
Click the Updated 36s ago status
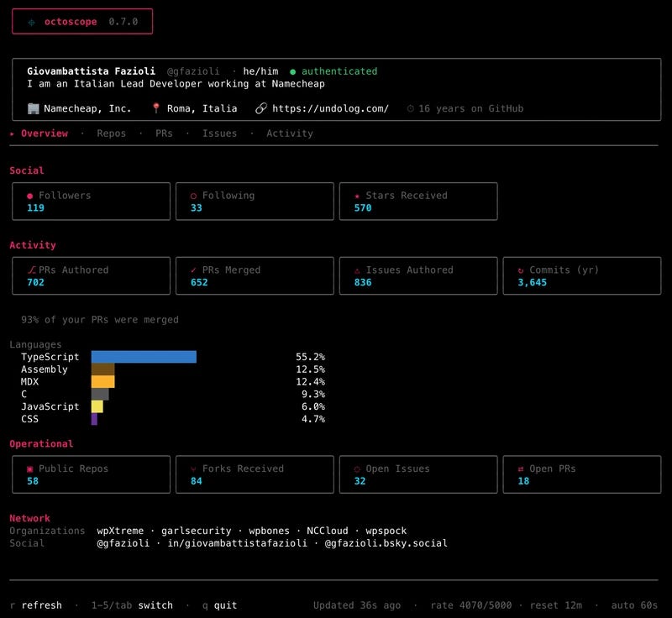pos(357,605)
